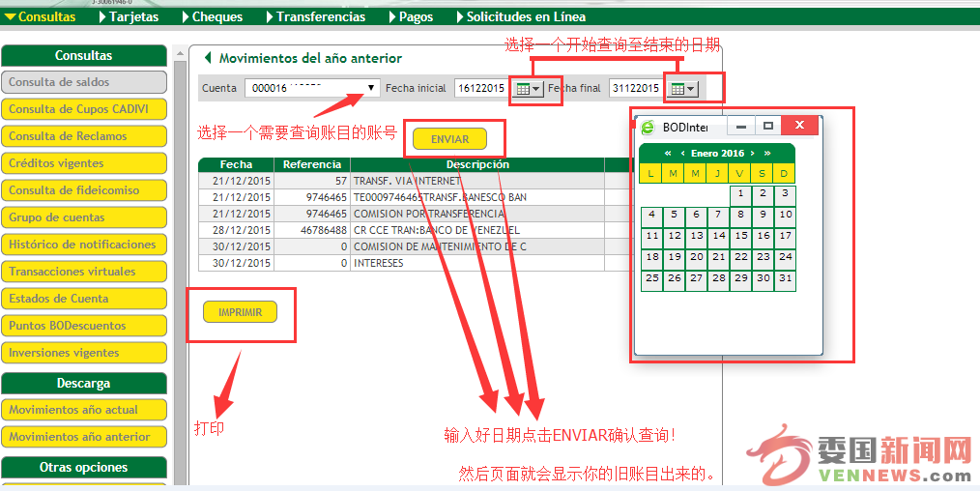Open Créditos vigentes in sidebar
Viewport: 980px width, 491px height.
click(x=84, y=163)
